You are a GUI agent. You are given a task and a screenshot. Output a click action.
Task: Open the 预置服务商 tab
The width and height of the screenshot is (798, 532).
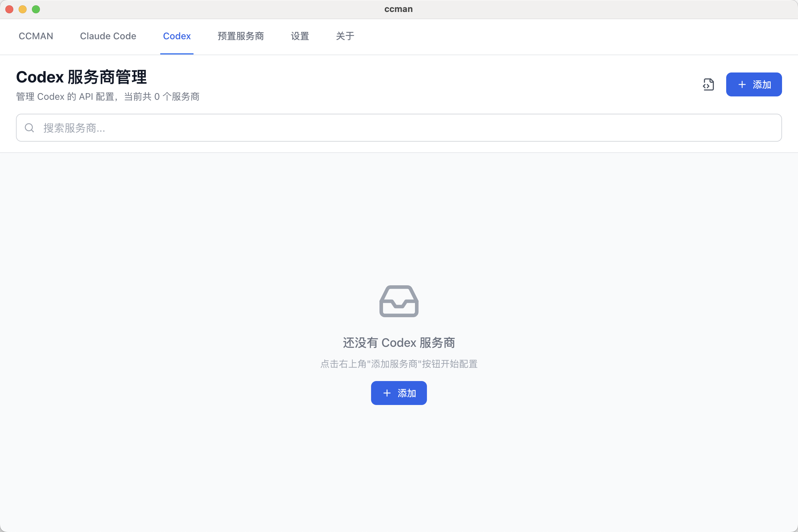tap(240, 36)
